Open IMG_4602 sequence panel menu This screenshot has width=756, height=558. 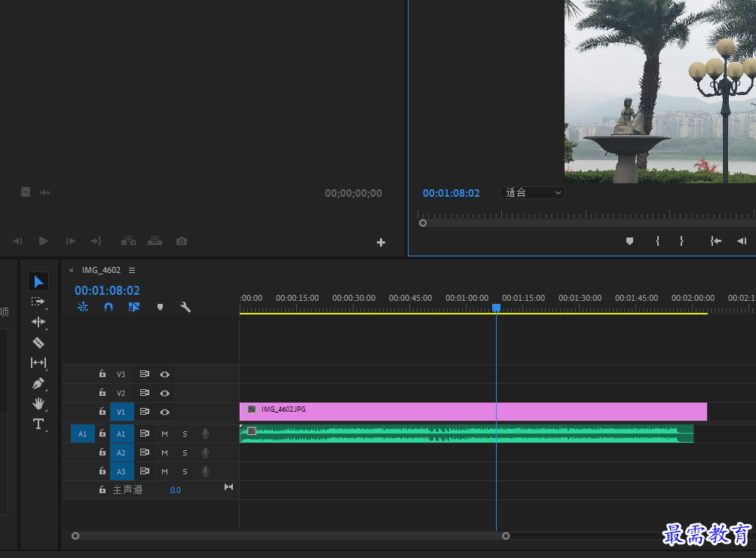(x=132, y=271)
